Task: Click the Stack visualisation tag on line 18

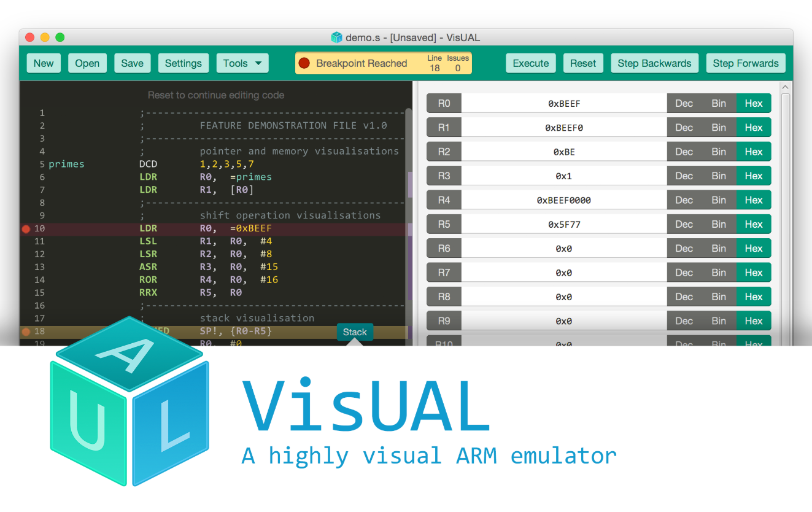Action: pyautogui.click(x=355, y=332)
